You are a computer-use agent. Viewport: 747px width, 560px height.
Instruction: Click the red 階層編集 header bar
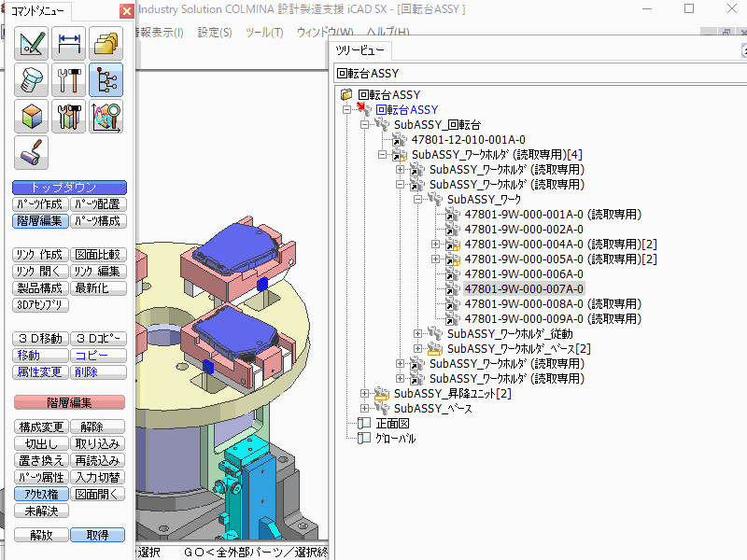tap(69, 402)
